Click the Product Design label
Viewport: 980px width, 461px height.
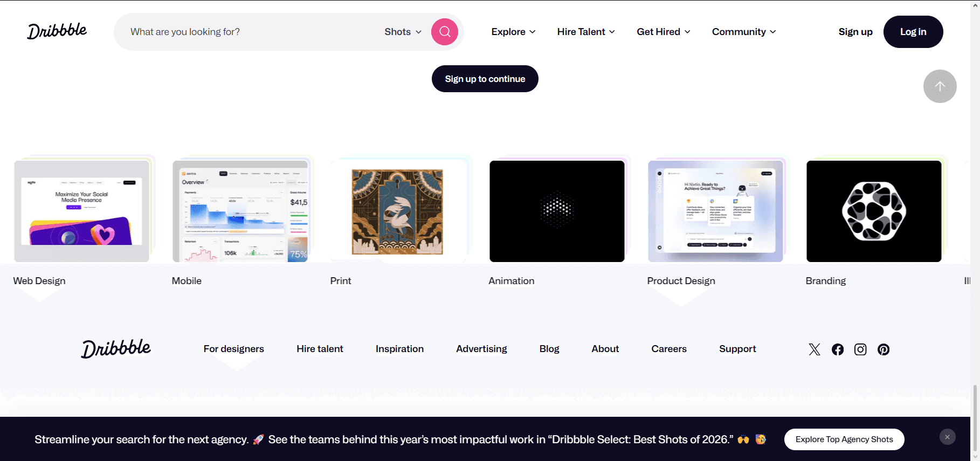pos(681,281)
